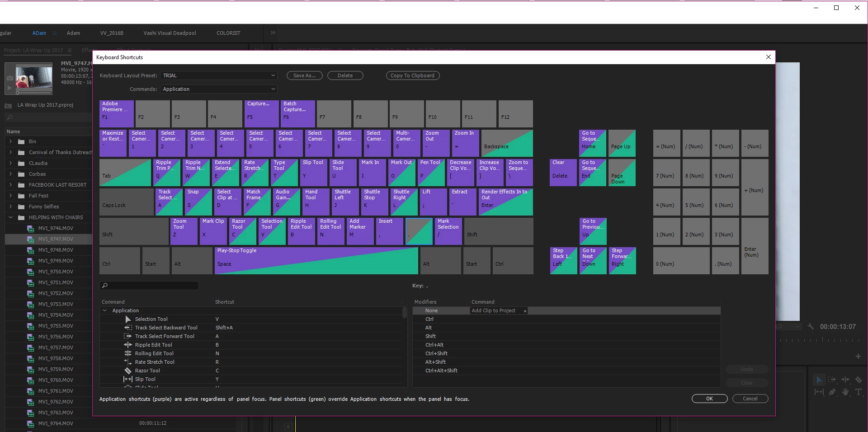868x432 pixels.
Task: Collapse HELPING WITH CHAIRS folder
Action: point(10,217)
